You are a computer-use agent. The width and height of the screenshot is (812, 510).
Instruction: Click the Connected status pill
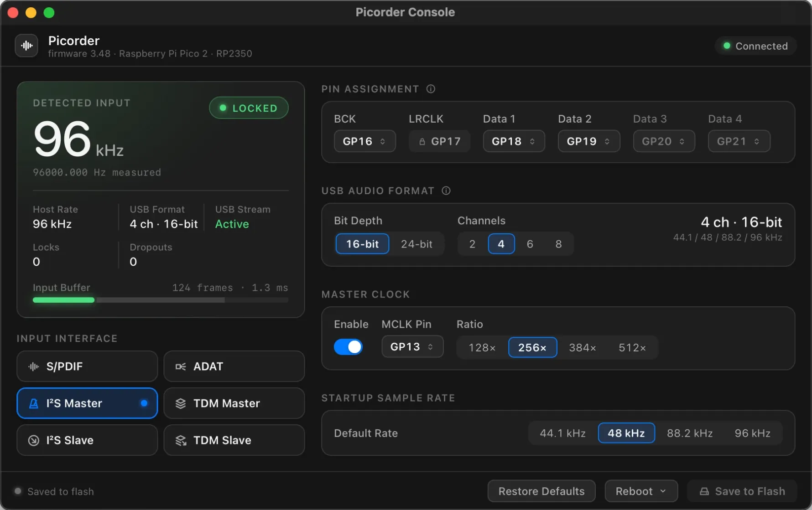point(755,46)
